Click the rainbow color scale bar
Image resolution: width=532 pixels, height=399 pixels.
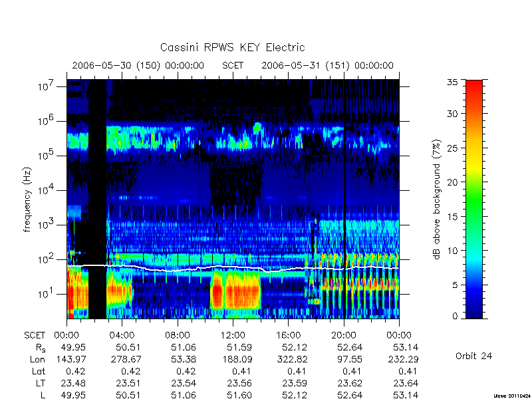pyautogui.click(x=474, y=199)
